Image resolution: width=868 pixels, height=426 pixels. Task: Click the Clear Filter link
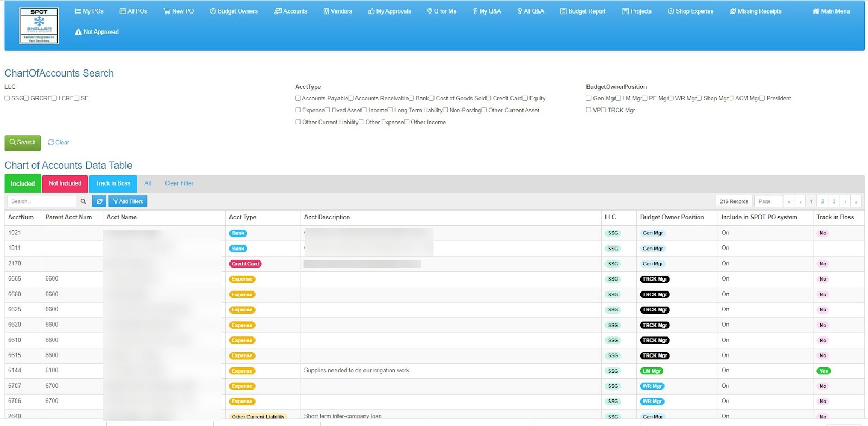tap(179, 183)
